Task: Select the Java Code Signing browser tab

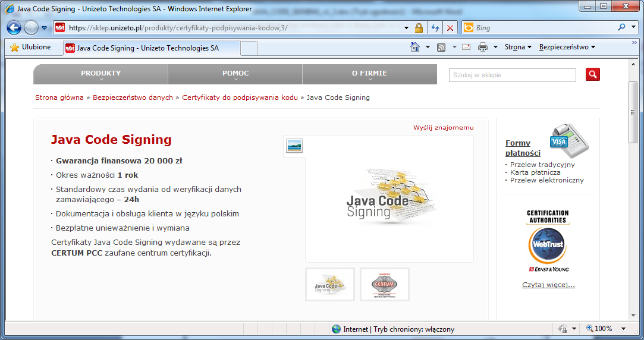Action: point(151,48)
